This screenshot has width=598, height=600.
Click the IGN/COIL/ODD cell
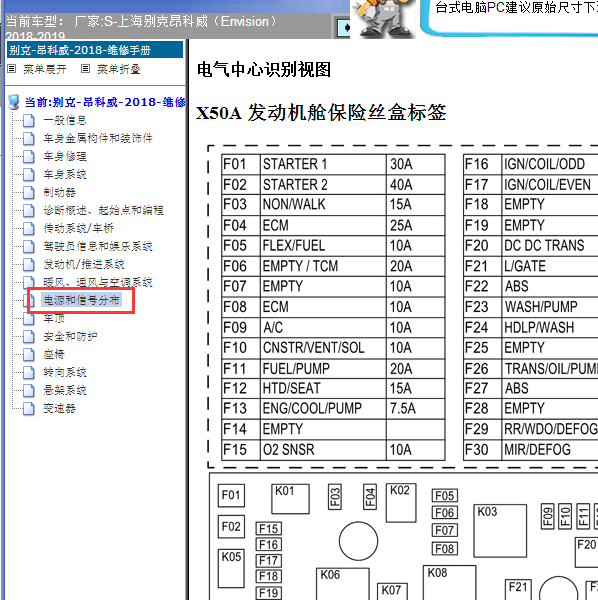[x=550, y=165]
